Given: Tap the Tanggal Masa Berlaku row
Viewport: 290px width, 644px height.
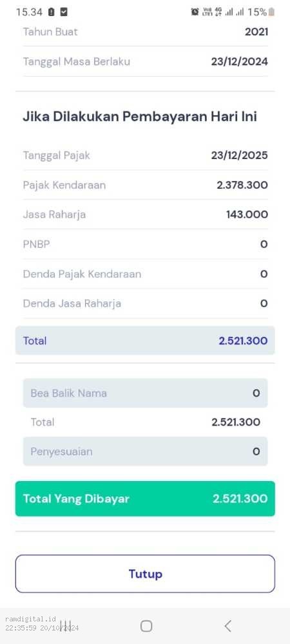Looking at the screenshot, I should (145, 62).
